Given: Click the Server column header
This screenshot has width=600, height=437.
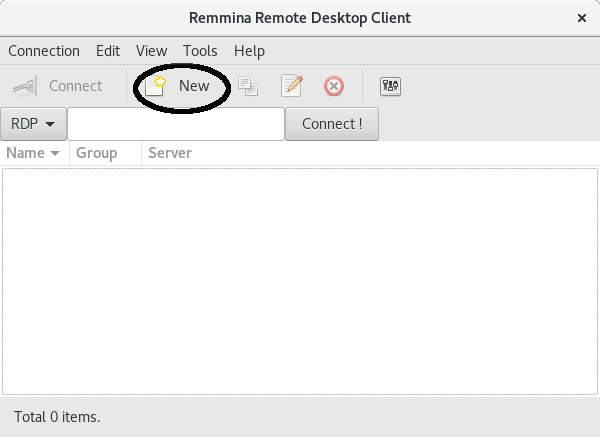Looking at the screenshot, I should (170, 153).
